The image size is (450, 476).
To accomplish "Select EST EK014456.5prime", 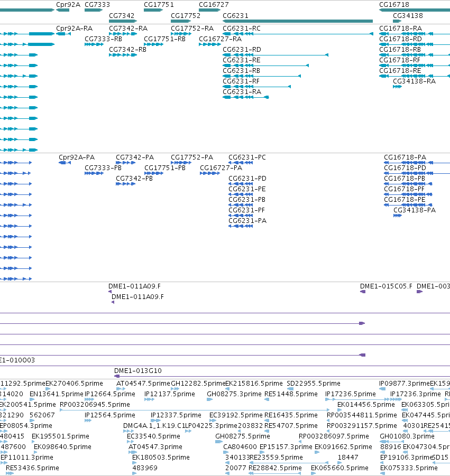I will (x=366, y=405).
